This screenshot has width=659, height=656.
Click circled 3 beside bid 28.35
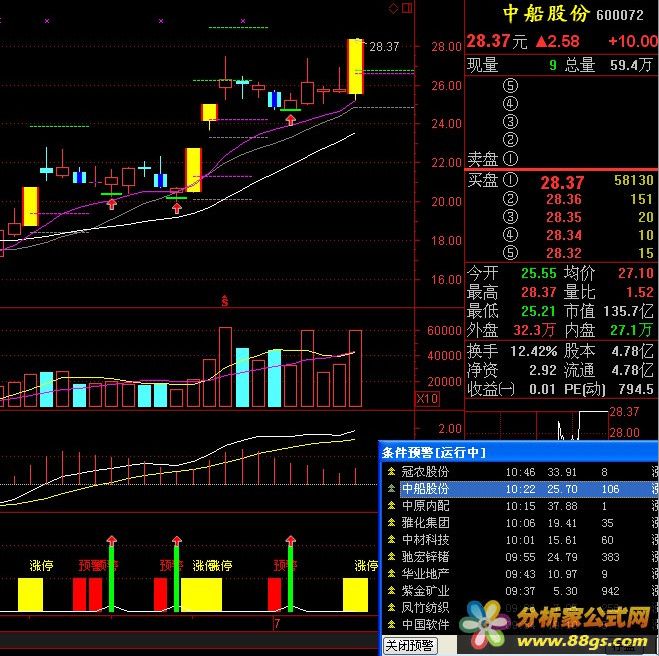(x=510, y=217)
